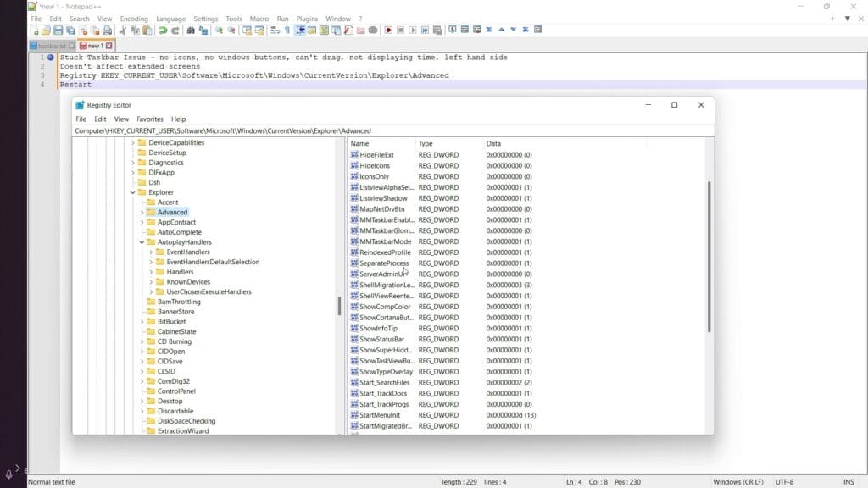Close the 'new 1' tab with its X
The height and width of the screenshot is (488, 868).
point(109,46)
